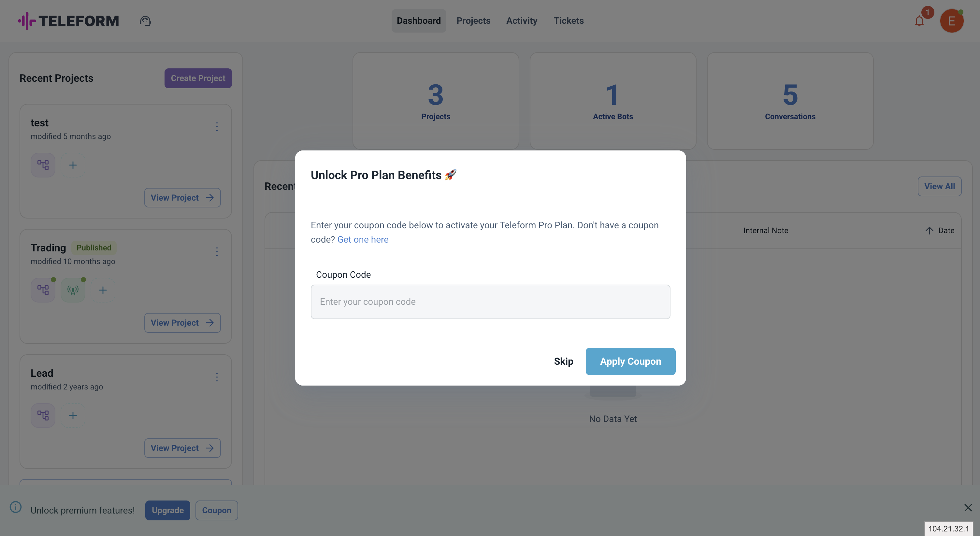980x536 pixels.
Task: Click the Create Project button
Action: [198, 78]
